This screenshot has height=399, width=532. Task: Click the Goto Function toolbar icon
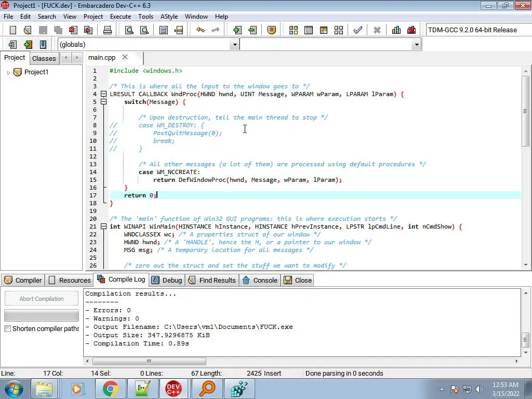coord(164,30)
